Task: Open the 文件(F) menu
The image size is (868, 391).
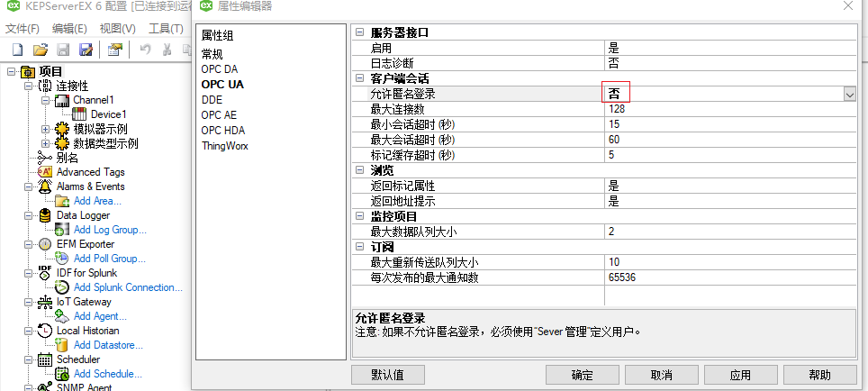Action: point(23,29)
